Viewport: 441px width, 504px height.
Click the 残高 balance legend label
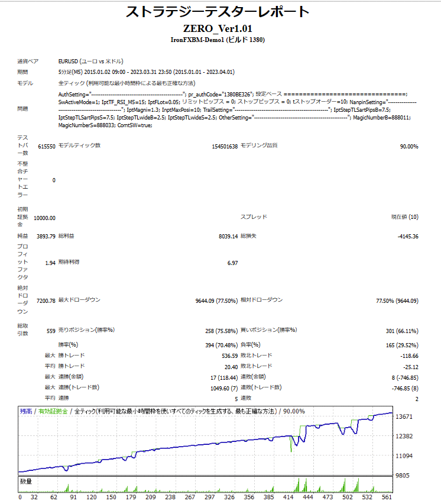click(26, 411)
